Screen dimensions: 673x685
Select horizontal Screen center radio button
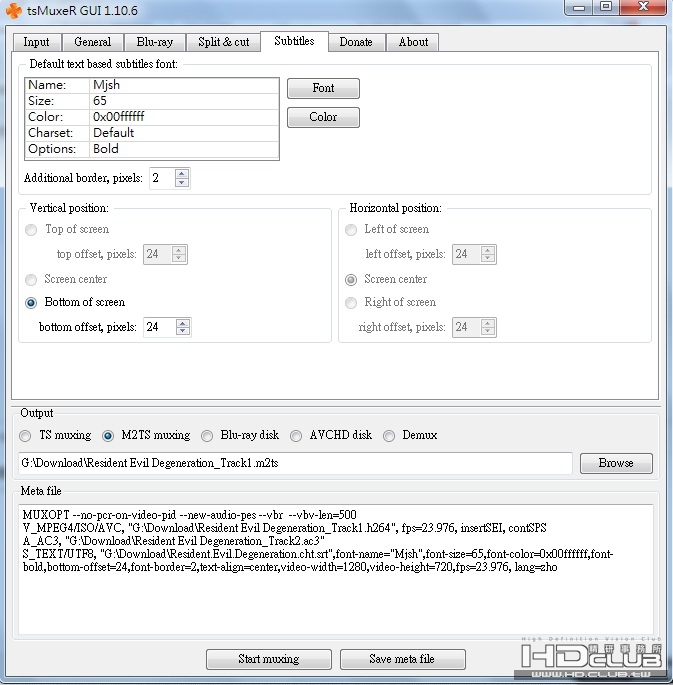point(351,280)
